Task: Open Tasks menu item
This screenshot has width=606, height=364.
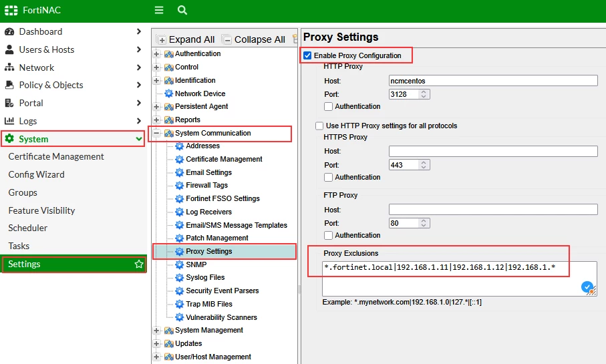Action: pos(19,246)
